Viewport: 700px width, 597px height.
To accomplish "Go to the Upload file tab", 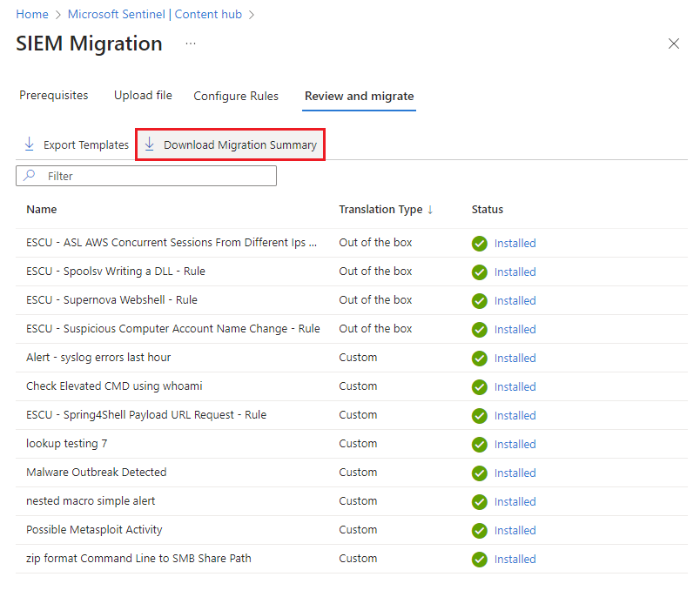I will [143, 96].
